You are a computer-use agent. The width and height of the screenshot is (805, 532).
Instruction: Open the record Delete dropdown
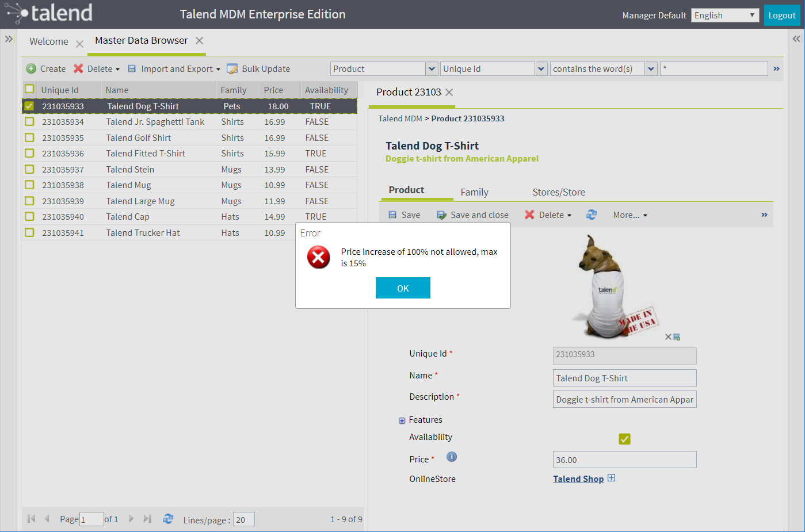[x=548, y=215]
